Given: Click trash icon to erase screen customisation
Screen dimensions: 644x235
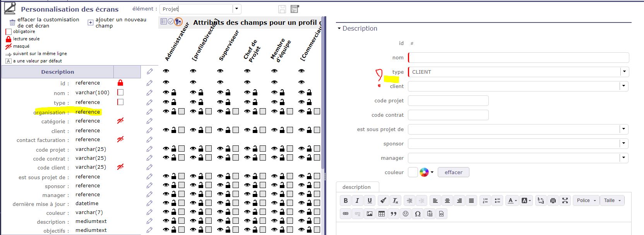Looking at the screenshot, I should (12, 22).
